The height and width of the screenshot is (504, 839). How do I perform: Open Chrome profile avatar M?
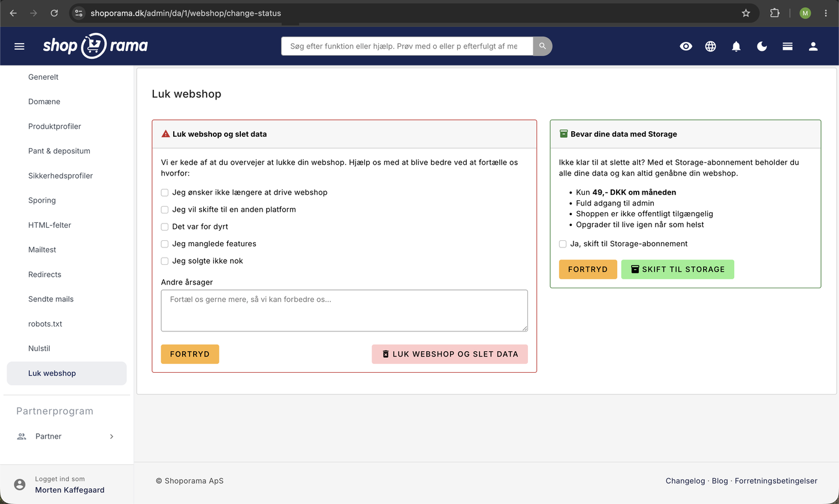[x=805, y=13]
